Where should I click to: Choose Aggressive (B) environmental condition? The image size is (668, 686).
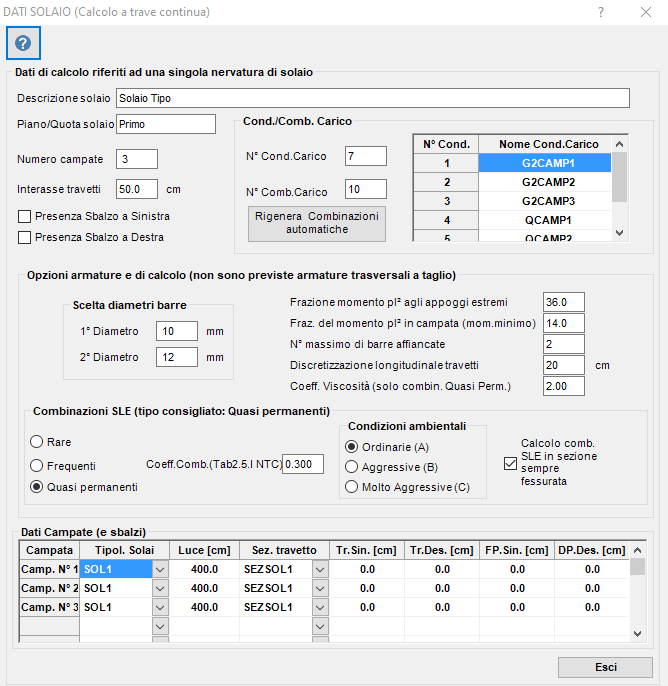(352, 467)
